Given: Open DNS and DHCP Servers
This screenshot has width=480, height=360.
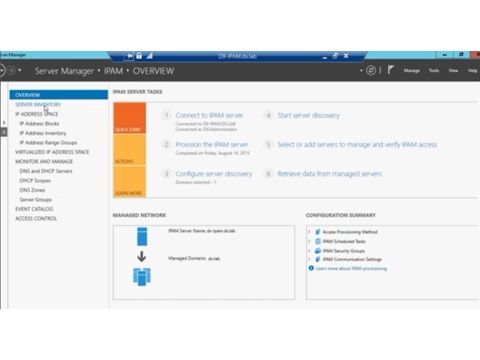Looking at the screenshot, I should 46,171.
